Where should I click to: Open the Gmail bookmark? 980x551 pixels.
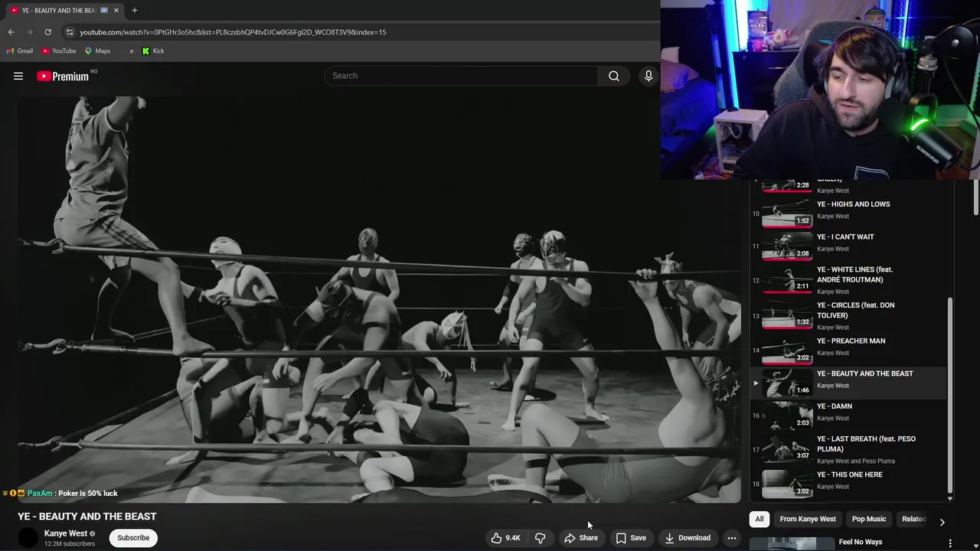point(20,51)
